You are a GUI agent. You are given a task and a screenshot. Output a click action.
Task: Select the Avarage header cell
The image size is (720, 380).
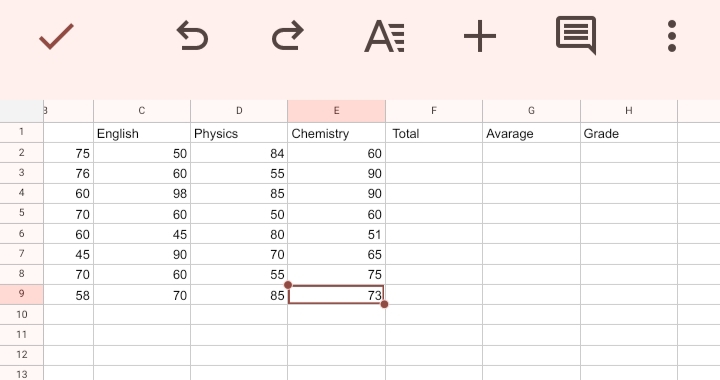point(531,133)
